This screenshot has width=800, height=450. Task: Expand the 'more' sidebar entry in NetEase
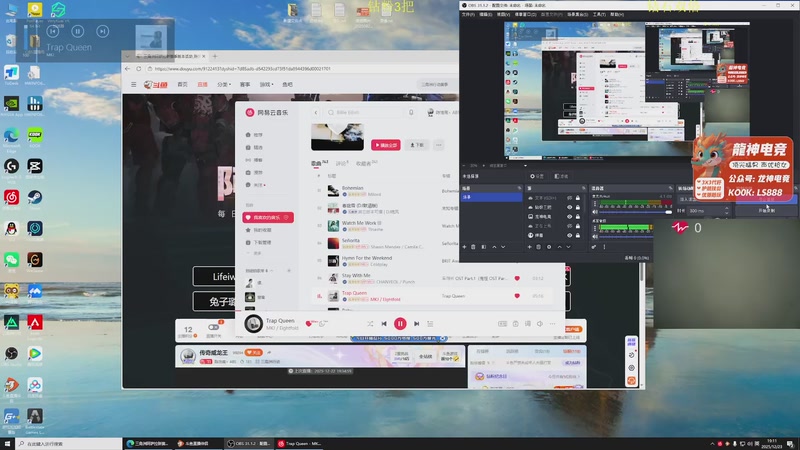click(255, 254)
